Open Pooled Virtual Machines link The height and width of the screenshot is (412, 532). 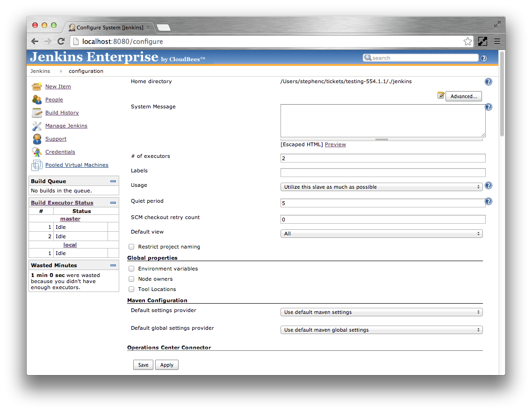pyautogui.click(x=77, y=165)
